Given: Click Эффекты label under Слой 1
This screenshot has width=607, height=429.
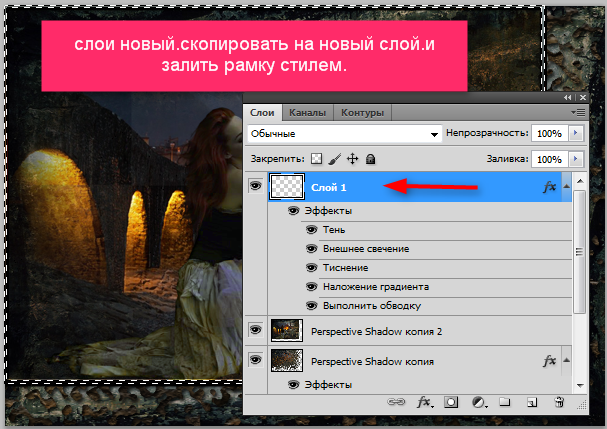Looking at the screenshot, I should (x=328, y=211).
